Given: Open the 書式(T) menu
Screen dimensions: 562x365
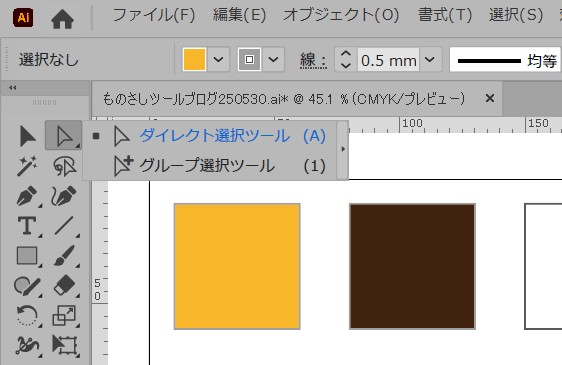Looking at the screenshot, I should 445,15.
